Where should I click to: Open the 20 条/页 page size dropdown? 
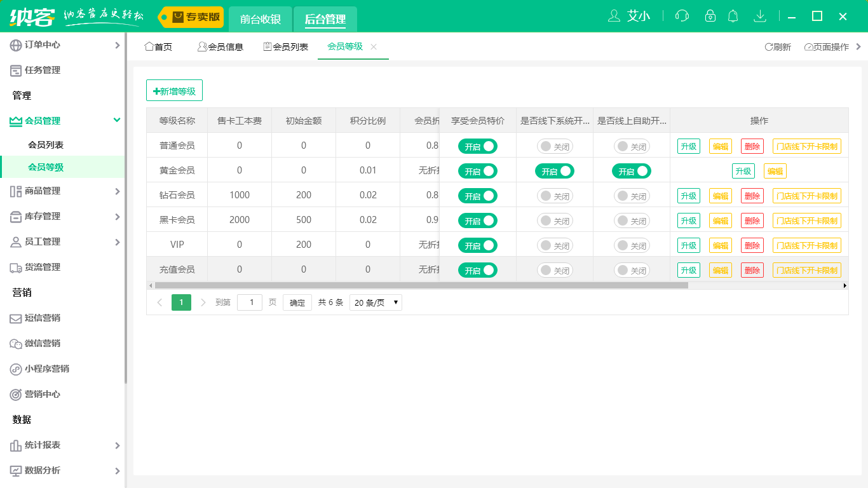coord(376,302)
